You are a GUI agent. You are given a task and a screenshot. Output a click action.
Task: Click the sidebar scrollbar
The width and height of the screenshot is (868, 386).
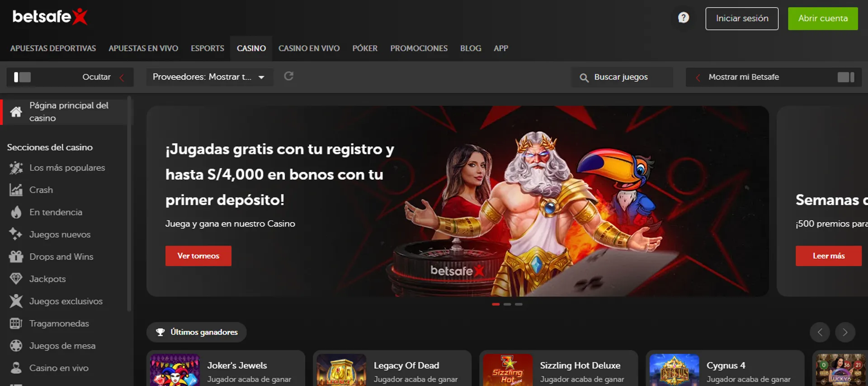[x=129, y=204]
